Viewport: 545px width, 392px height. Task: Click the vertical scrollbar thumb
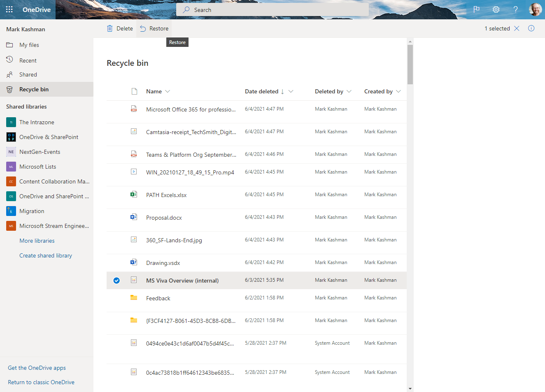click(410, 65)
